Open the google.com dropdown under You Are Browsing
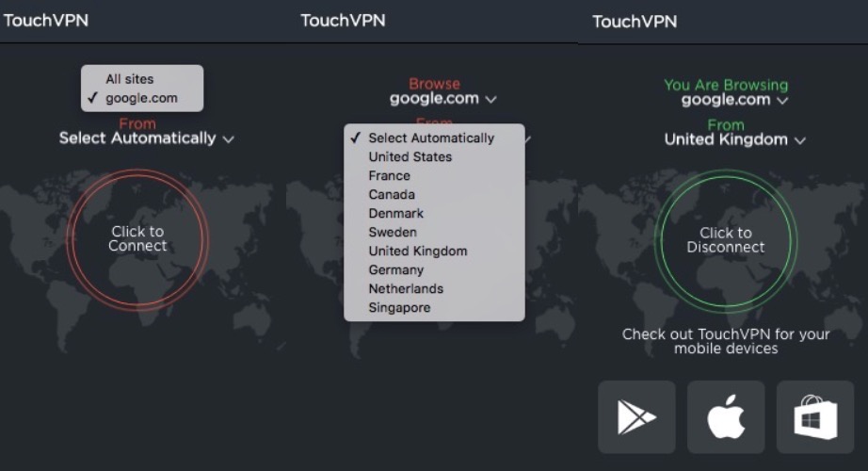The image size is (868, 471). pos(734,100)
